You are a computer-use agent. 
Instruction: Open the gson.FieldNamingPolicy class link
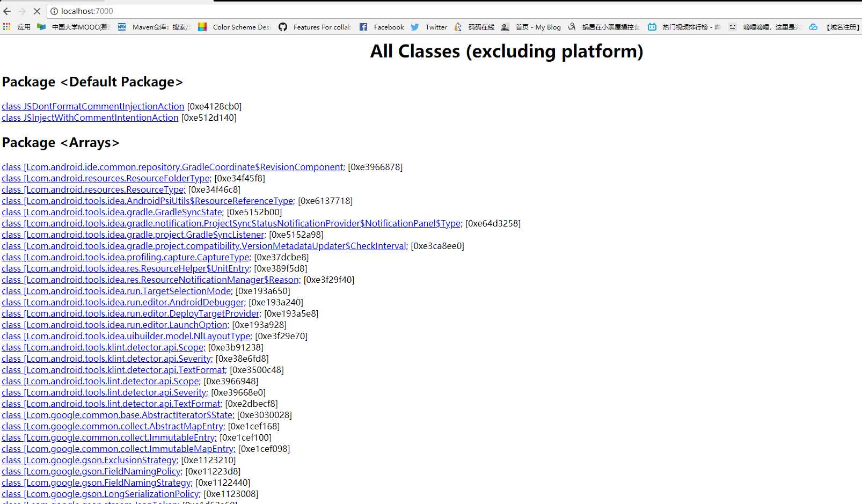(92, 471)
